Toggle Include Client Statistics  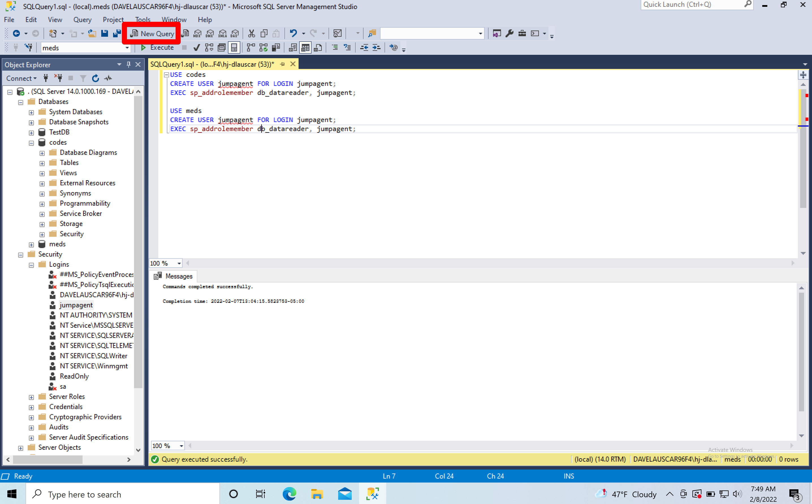(276, 48)
